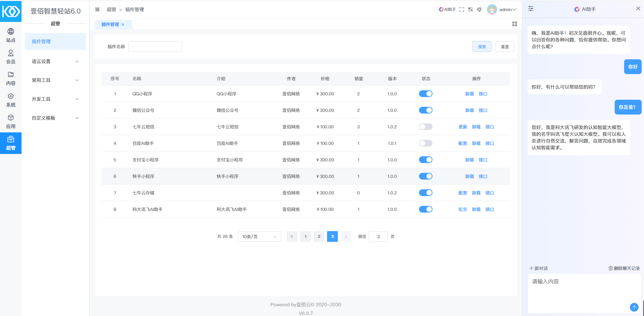Send message with the blue arrow button
Image resolution: width=644 pixels, height=316 pixels.
point(634,307)
